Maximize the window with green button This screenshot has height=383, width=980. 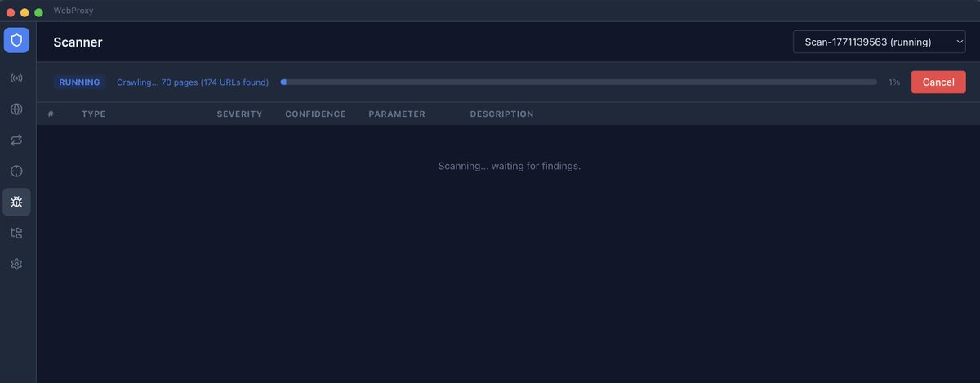coord(38,12)
